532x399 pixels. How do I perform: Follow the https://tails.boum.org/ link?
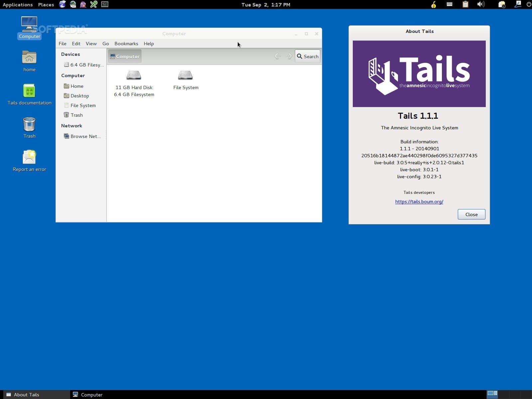click(x=419, y=201)
